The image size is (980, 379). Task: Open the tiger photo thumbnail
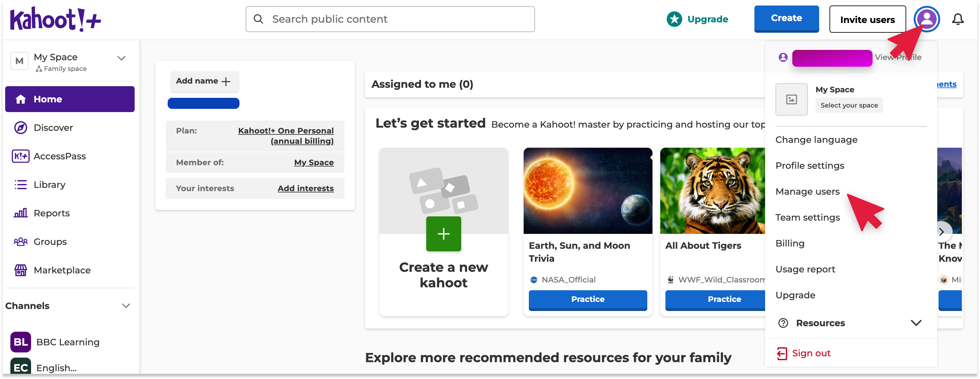coord(712,191)
